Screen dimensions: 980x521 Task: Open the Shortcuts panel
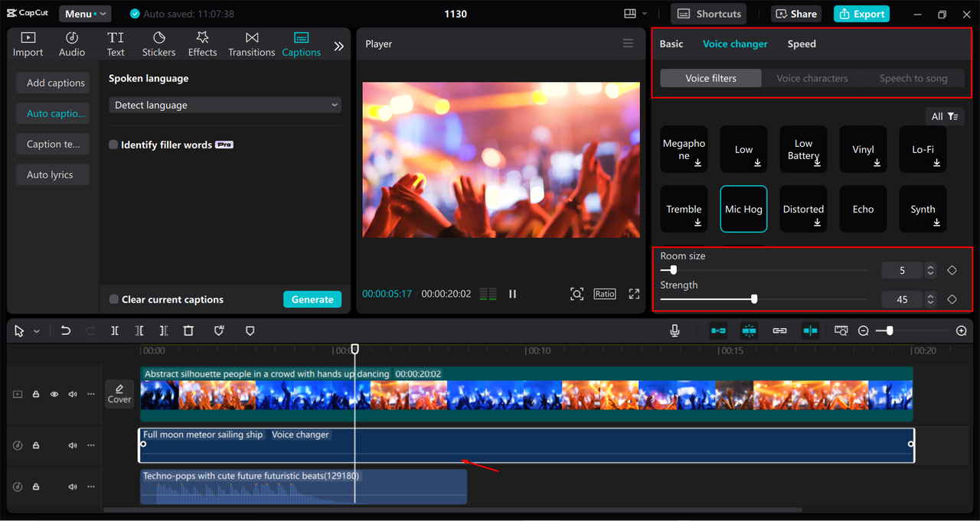pyautogui.click(x=709, y=14)
